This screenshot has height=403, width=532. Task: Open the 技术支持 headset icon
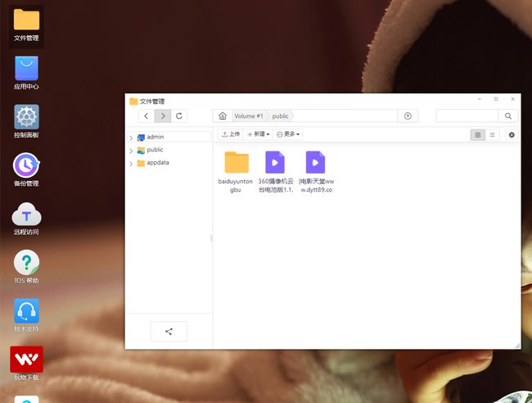(26, 315)
